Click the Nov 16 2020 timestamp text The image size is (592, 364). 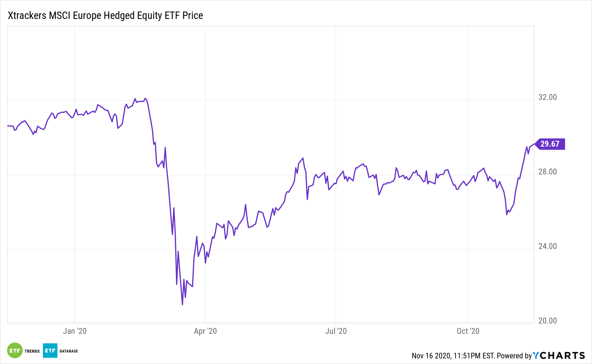point(453,356)
